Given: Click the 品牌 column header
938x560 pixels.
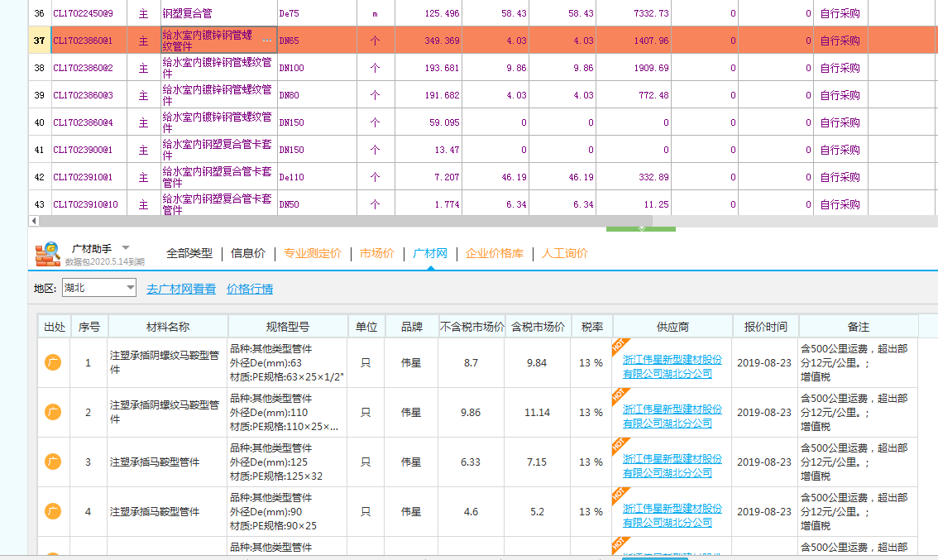Looking at the screenshot, I should pyautogui.click(x=412, y=327).
